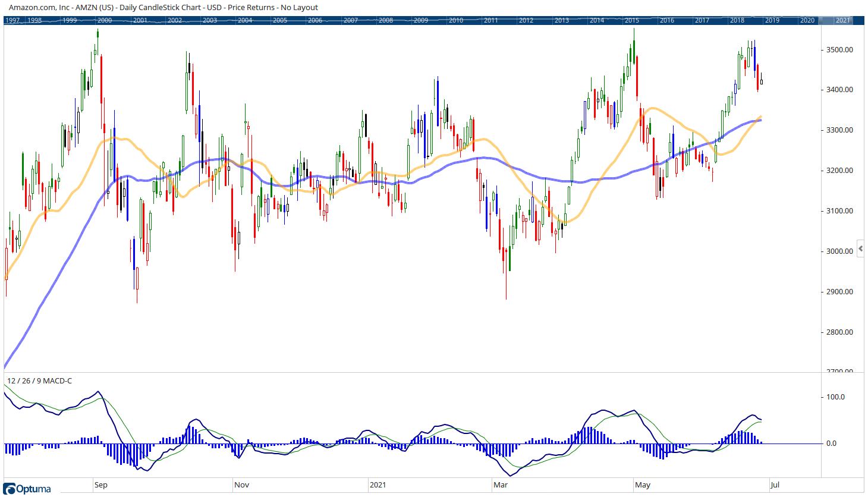The width and height of the screenshot is (868, 497).
Task: Click the 2900.00 price axis label
Action: pyautogui.click(x=839, y=292)
